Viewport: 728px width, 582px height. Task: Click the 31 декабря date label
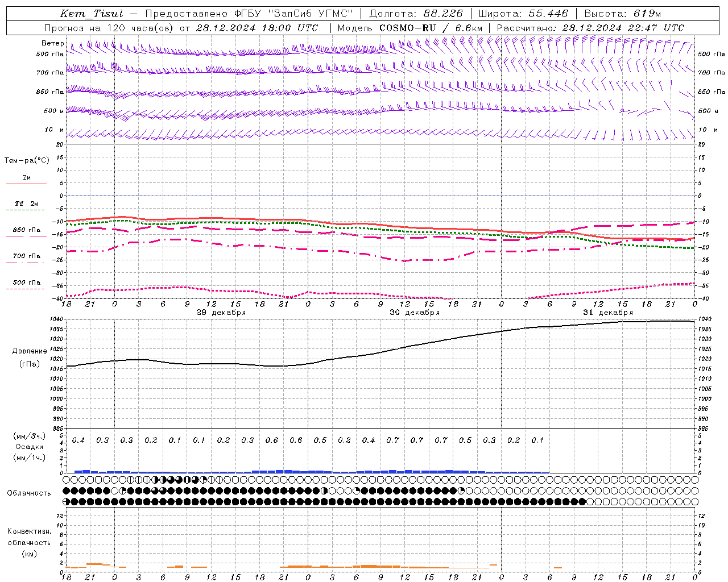point(608,313)
